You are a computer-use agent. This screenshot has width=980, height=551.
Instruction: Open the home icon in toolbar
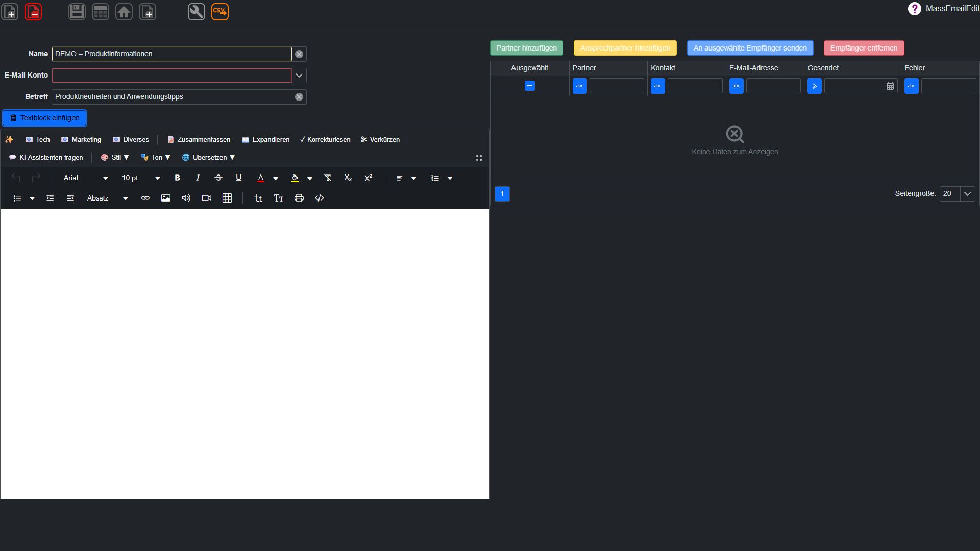[124, 11]
